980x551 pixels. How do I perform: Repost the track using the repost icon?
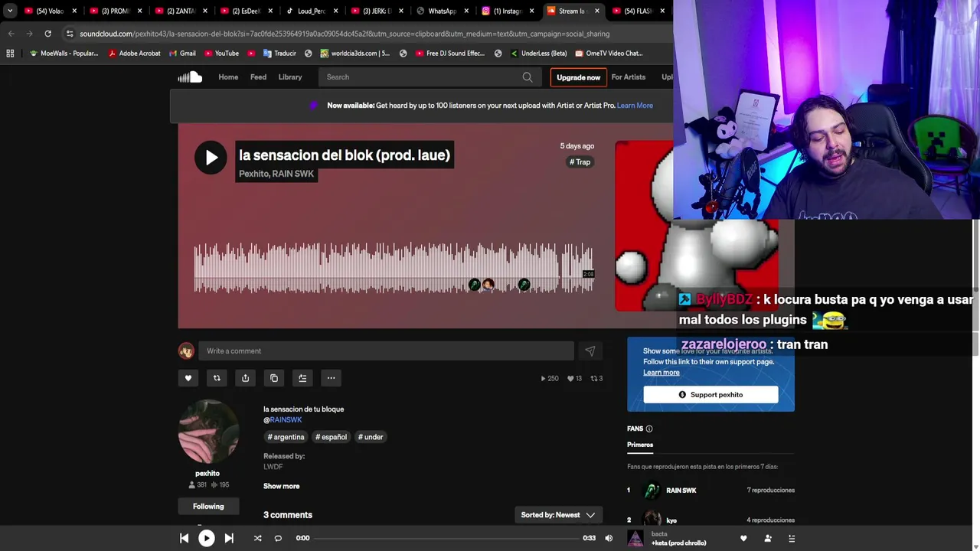[217, 378]
